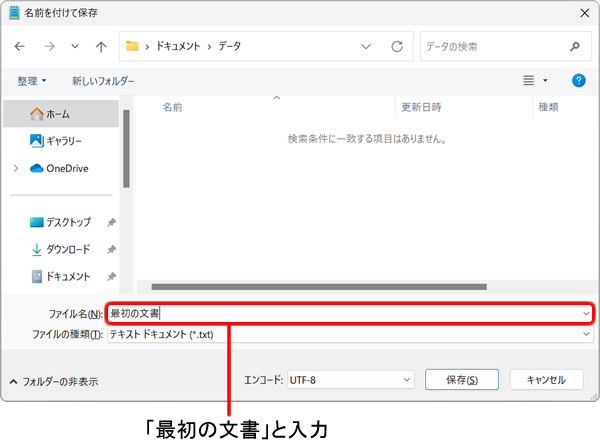Click the Forward navigation arrow
The image size is (600, 440).
tap(49, 46)
